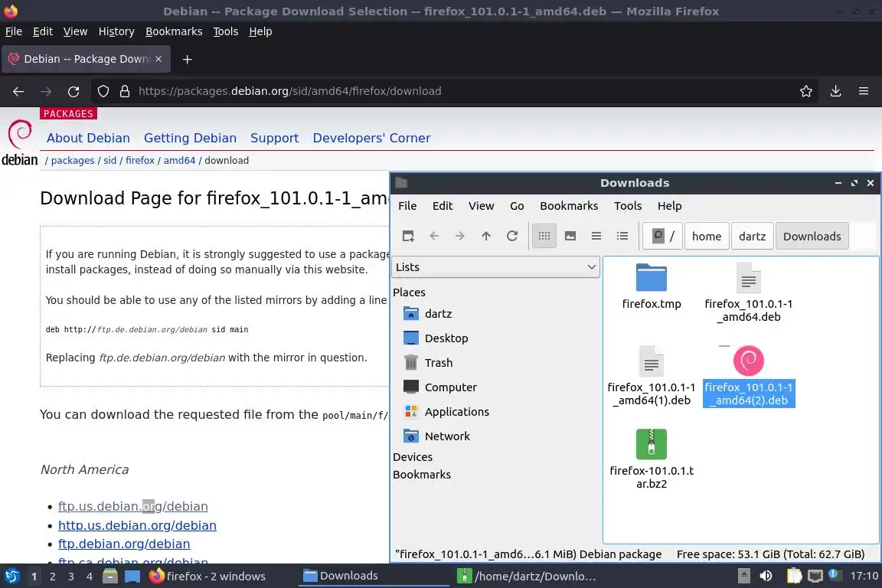Open a new Firefox tab
The height and width of the screenshot is (588, 882).
point(188,59)
